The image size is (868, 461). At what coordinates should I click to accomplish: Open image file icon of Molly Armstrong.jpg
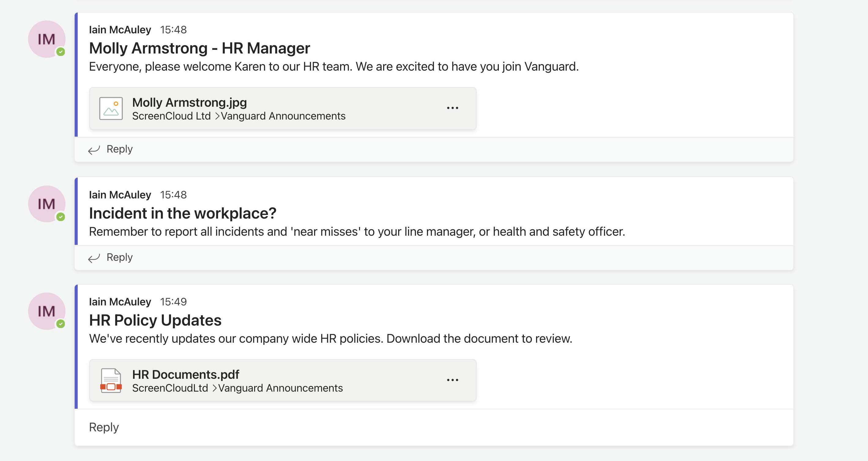pyautogui.click(x=111, y=109)
